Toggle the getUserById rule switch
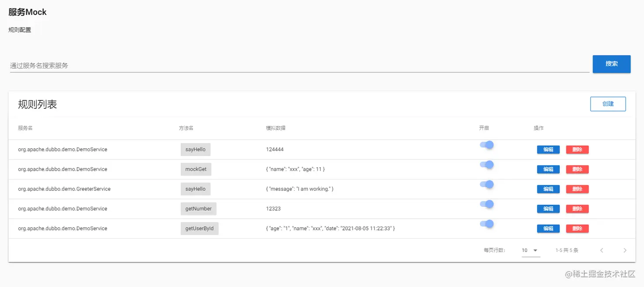This screenshot has width=644, height=287. [487, 224]
